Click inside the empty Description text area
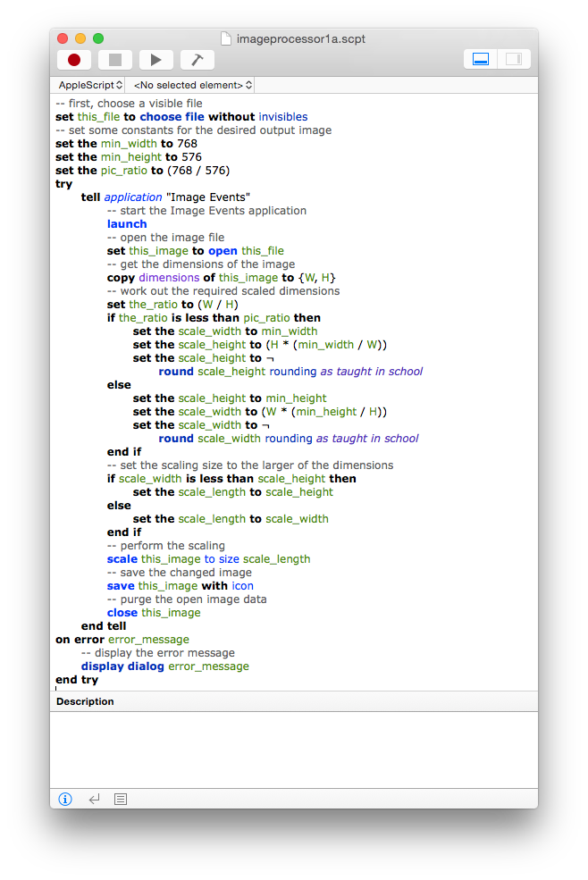This screenshot has height=880, width=588. click(293, 749)
